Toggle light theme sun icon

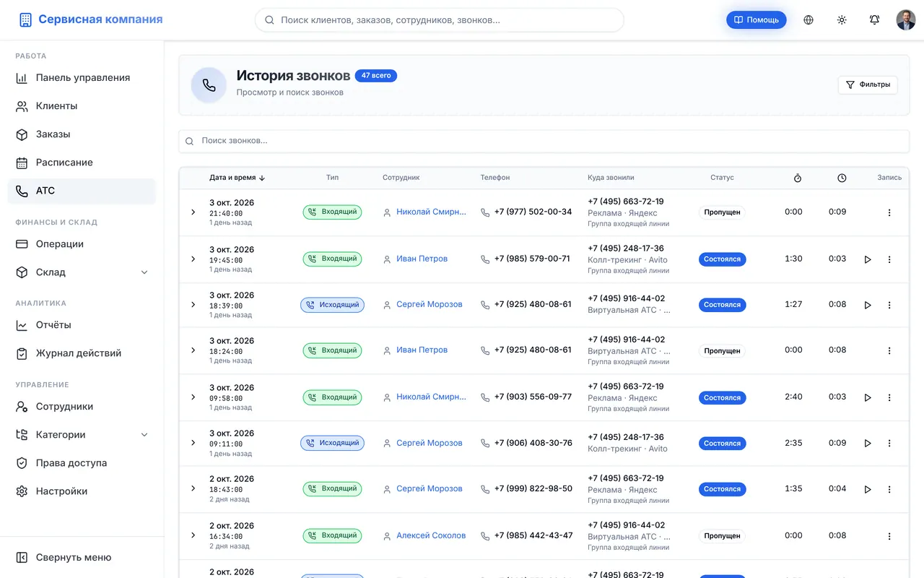tap(842, 20)
